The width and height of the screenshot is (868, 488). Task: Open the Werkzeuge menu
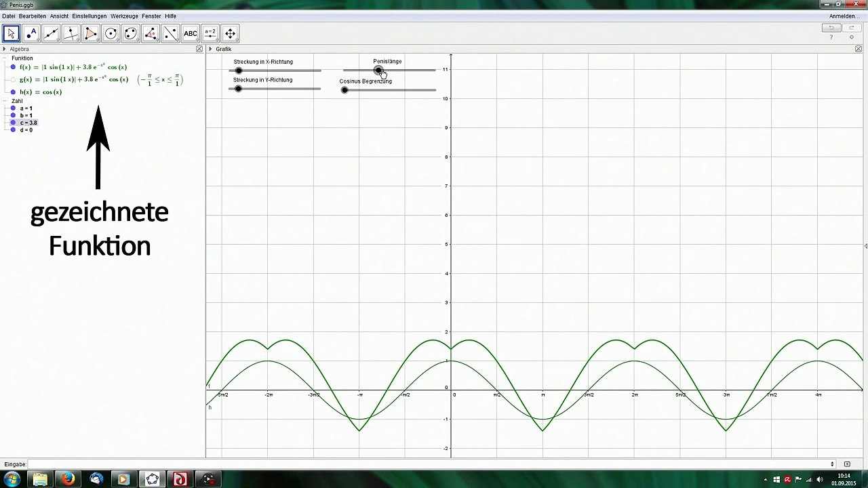tap(124, 16)
